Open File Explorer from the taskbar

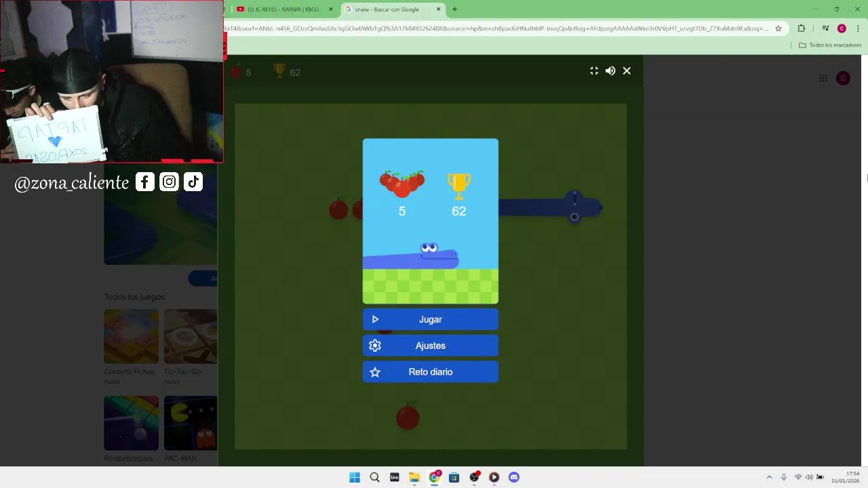414,477
